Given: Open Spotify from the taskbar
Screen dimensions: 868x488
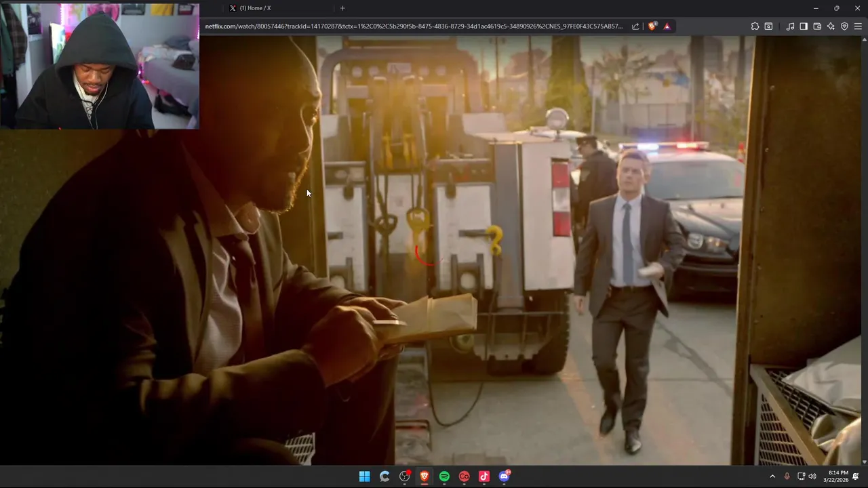Looking at the screenshot, I should (444, 476).
